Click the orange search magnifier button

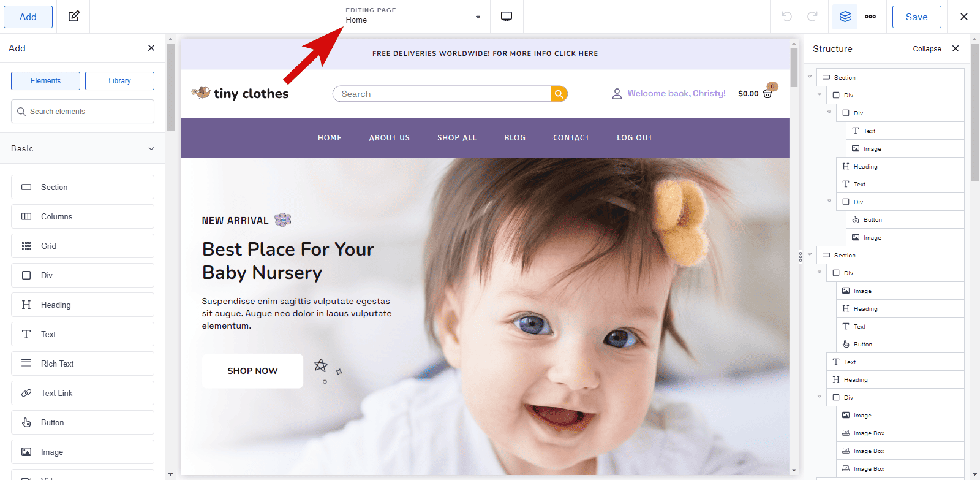coord(559,94)
